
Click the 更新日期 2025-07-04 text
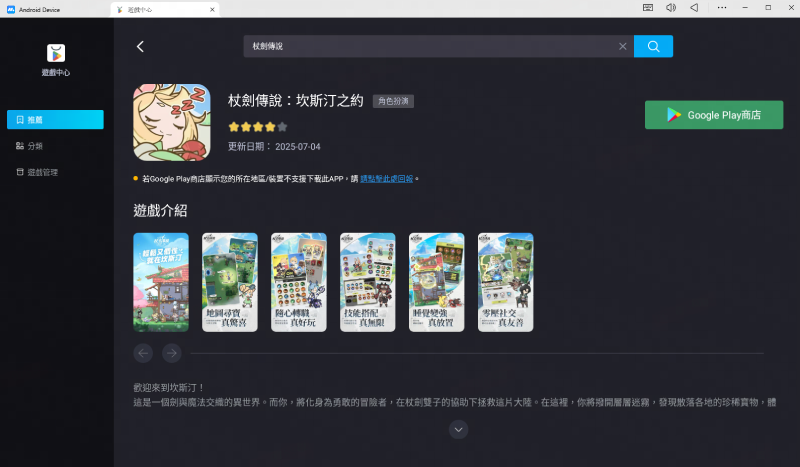tap(274, 146)
